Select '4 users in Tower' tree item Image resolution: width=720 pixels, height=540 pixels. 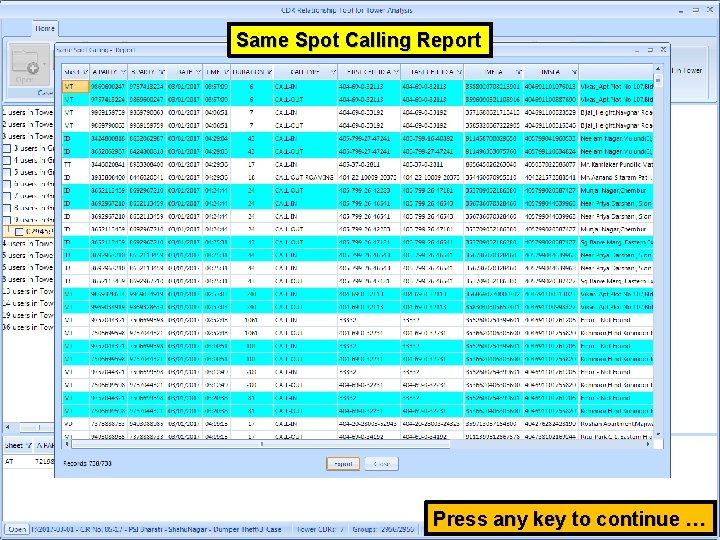[28, 243]
